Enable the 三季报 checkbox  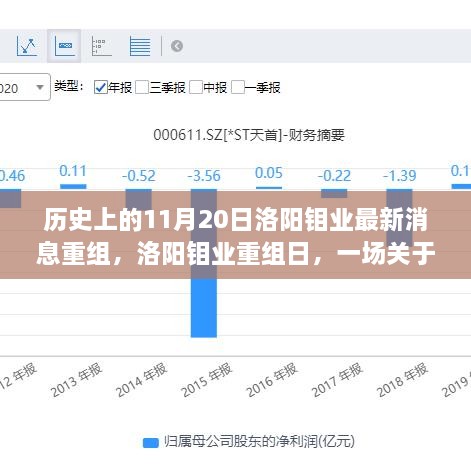click(x=142, y=88)
